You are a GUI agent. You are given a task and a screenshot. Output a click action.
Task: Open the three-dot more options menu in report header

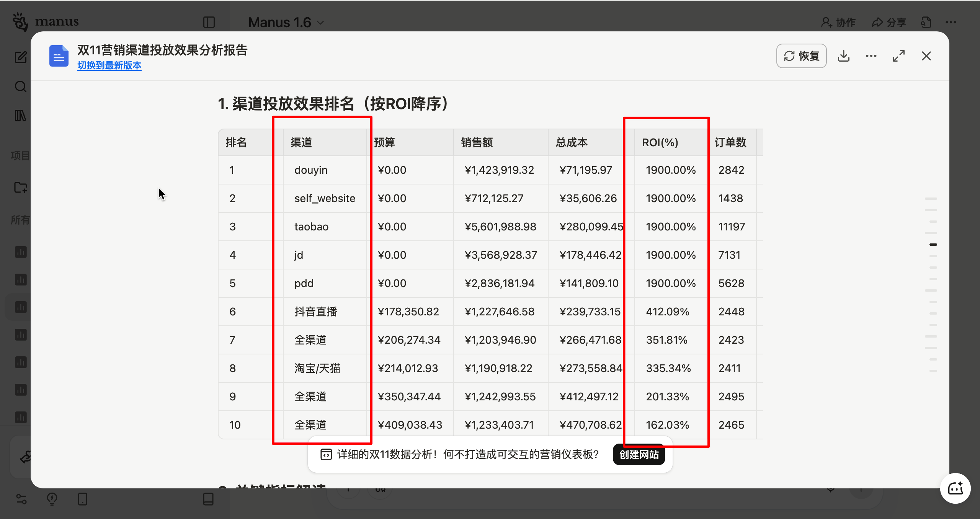pyautogui.click(x=871, y=56)
